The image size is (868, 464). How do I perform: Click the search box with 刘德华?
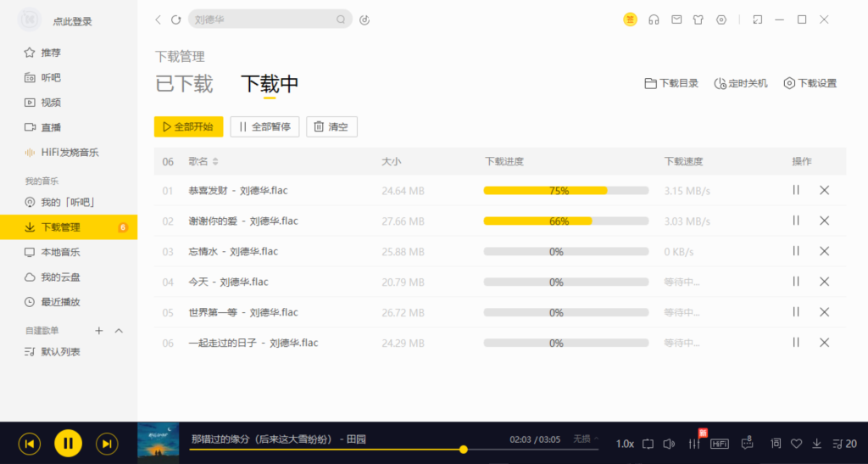[270, 20]
